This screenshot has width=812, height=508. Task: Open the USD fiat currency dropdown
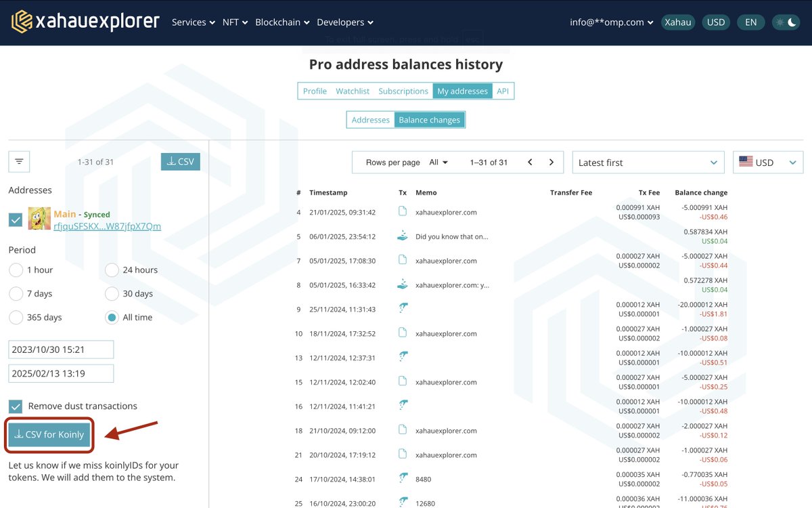pyautogui.click(x=768, y=162)
